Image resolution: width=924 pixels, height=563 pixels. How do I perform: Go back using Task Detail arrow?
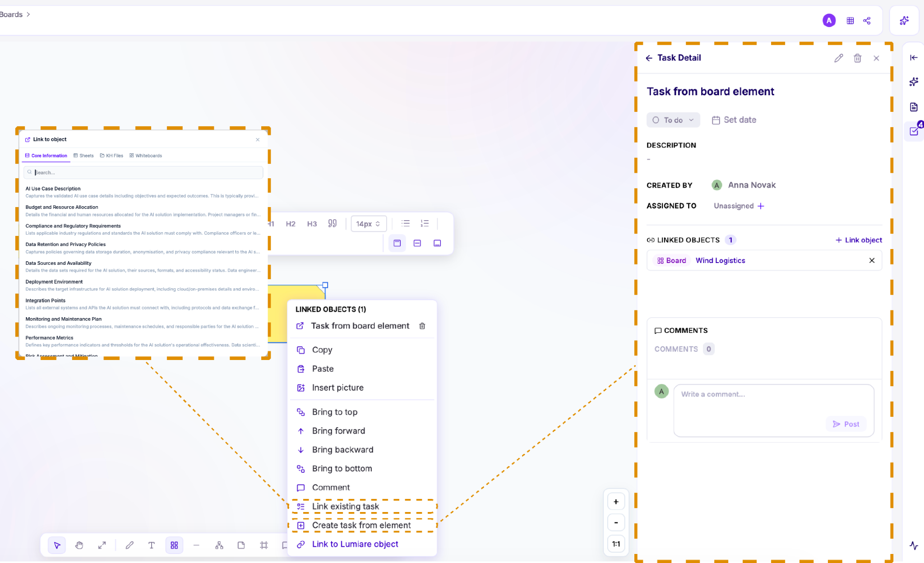649,58
